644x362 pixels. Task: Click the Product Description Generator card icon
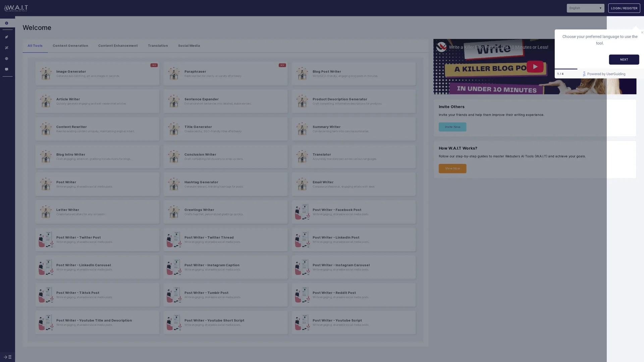[x=302, y=101]
